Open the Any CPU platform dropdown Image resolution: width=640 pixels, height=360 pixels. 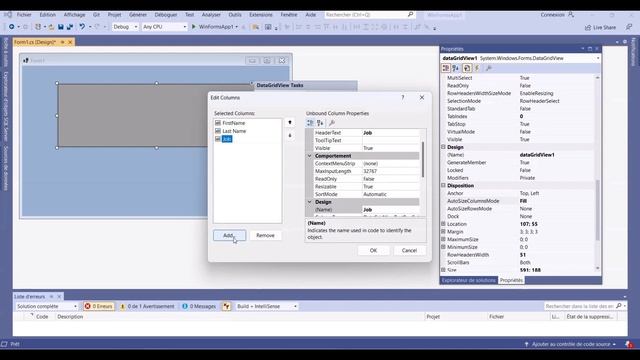tap(164, 27)
